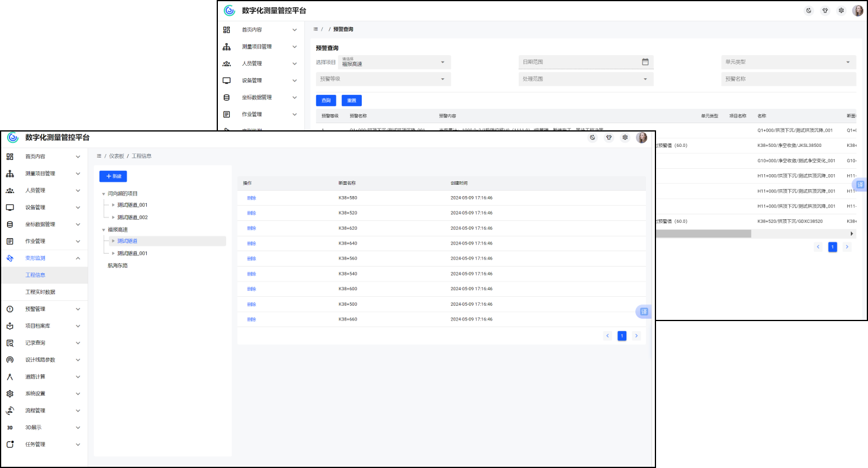This screenshot has height=468, width=868.
Task: Collapse 福报高速 tree node arrow
Action: pyautogui.click(x=104, y=229)
